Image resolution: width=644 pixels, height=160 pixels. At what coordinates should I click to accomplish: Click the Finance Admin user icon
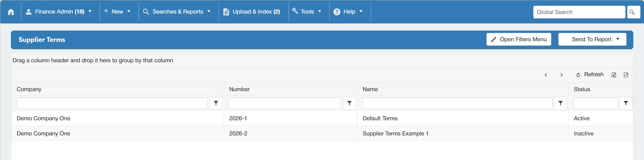point(29,12)
